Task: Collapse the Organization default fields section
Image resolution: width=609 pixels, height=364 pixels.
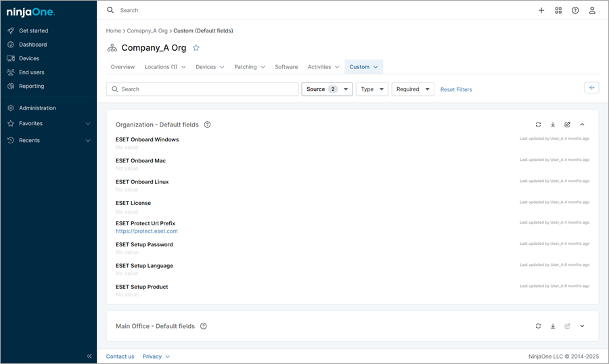Action: point(582,124)
